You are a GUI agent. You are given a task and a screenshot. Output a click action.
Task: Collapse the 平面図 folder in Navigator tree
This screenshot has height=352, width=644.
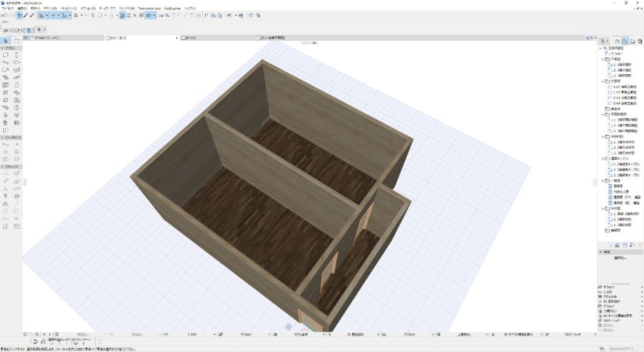point(603,59)
